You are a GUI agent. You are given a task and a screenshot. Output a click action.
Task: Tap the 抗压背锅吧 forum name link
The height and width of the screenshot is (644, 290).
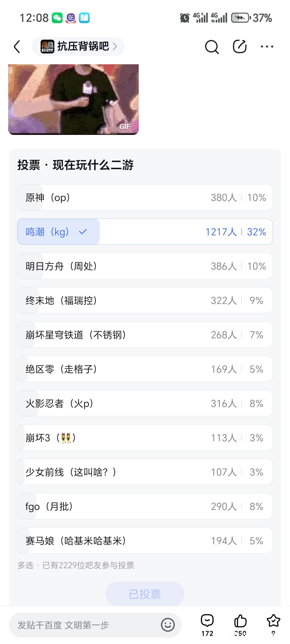(83, 46)
